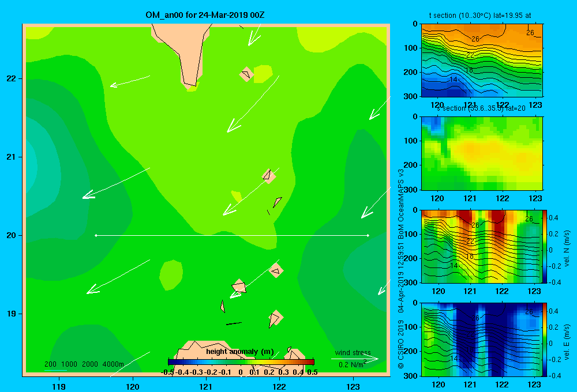Image resolution: width=577 pixels, height=392 pixels.
Task: Click the dark red end of the height anomaly colorbar
Action: click(310, 362)
